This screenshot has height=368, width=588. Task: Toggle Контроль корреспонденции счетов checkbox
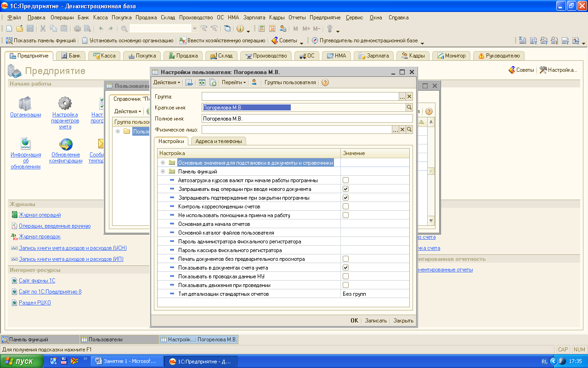(345, 207)
